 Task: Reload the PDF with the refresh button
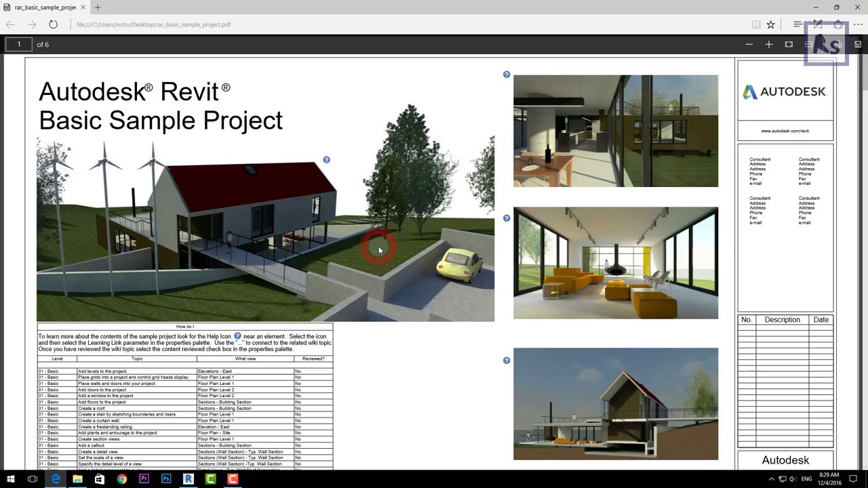[x=53, y=24]
